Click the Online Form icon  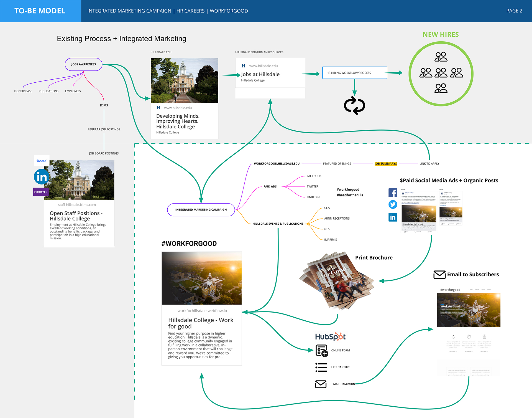coord(322,351)
